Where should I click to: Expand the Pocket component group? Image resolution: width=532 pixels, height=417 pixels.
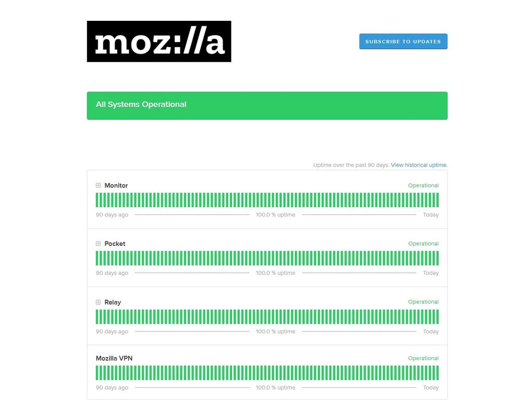pos(98,244)
